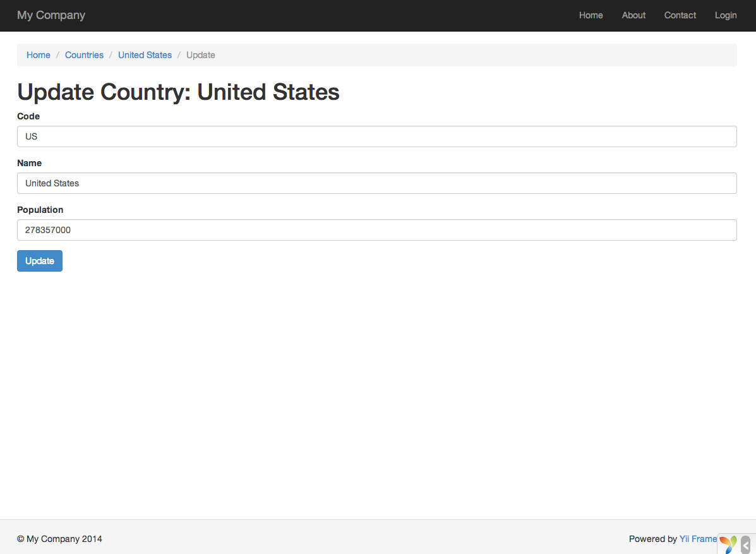Click inside the Population input field
The width and height of the screenshot is (756, 554).
[x=376, y=230]
